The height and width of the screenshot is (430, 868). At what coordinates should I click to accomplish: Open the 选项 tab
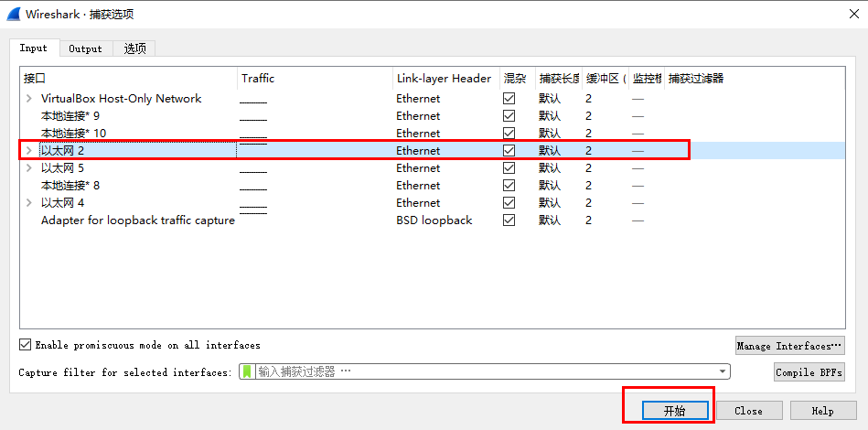point(134,48)
